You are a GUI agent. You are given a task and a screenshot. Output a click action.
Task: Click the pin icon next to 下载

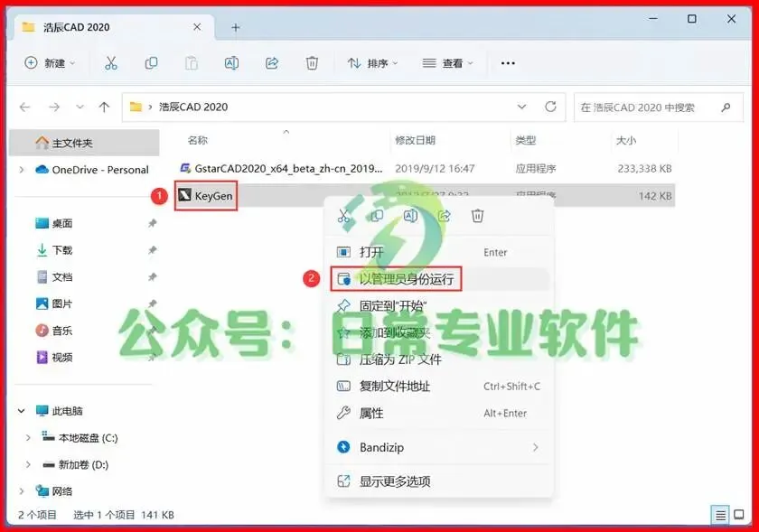coord(153,250)
